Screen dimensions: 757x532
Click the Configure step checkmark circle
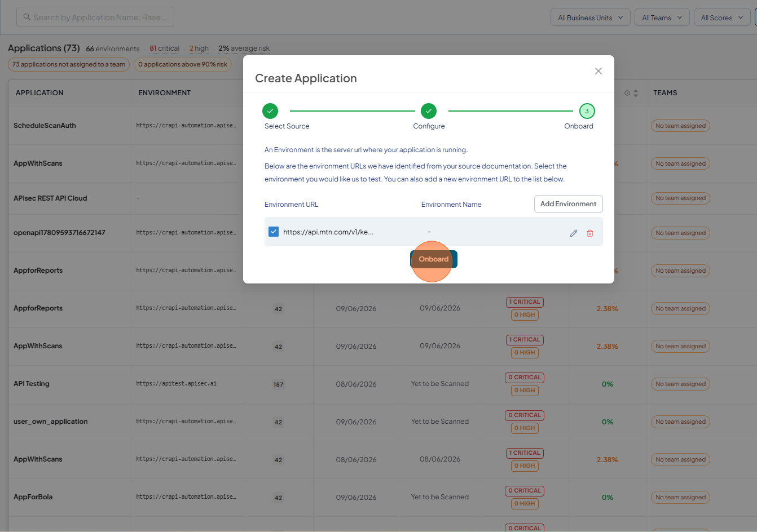click(x=429, y=111)
